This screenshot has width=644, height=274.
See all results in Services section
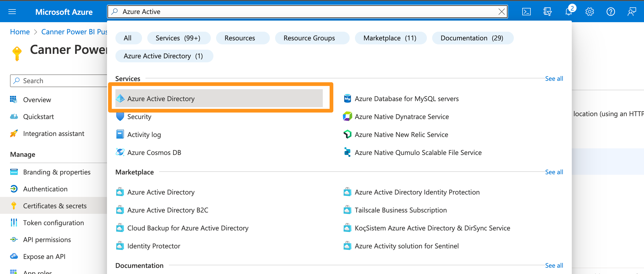pyautogui.click(x=554, y=78)
